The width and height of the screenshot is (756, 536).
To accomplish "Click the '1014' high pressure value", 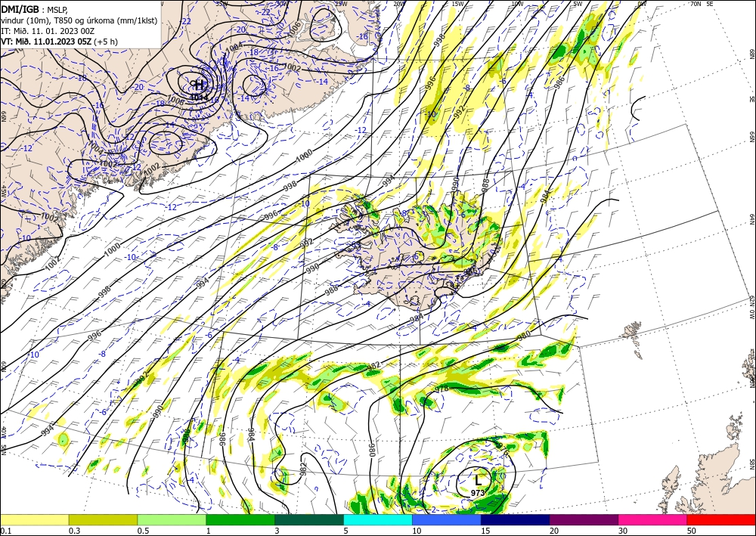I will (199, 97).
